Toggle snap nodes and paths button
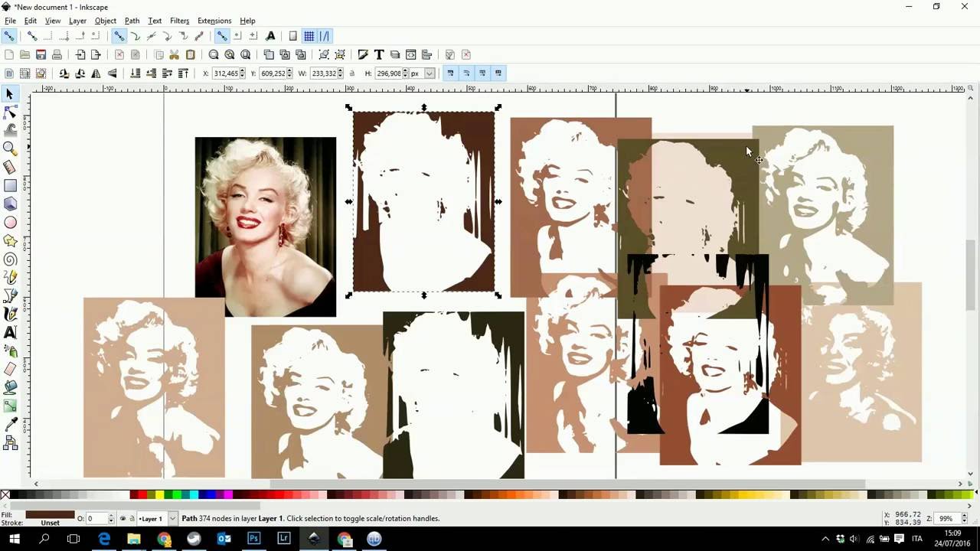The height and width of the screenshot is (551, 980). click(x=119, y=36)
